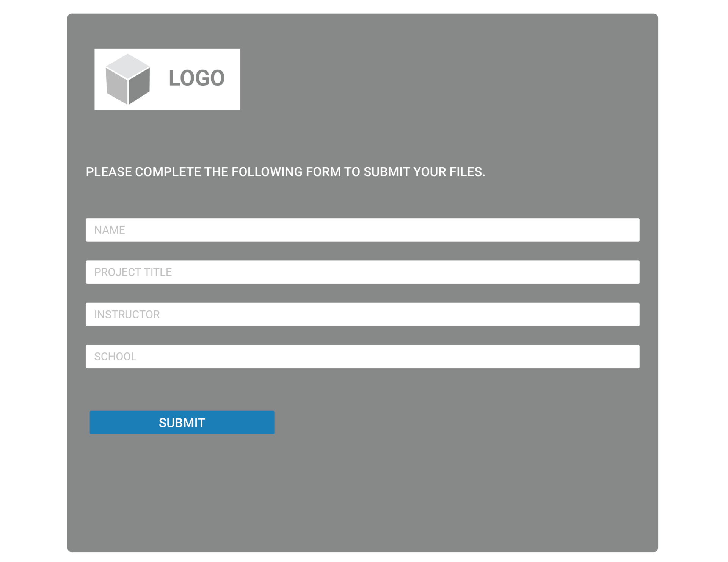
Task: Select the white logo banner box
Action: pyautogui.click(x=167, y=79)
